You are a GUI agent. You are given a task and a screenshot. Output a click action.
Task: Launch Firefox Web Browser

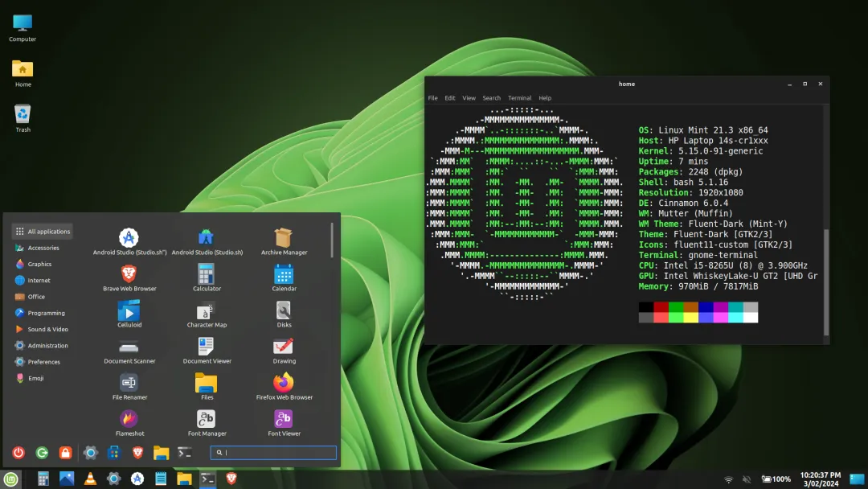[x=284, y=387]
